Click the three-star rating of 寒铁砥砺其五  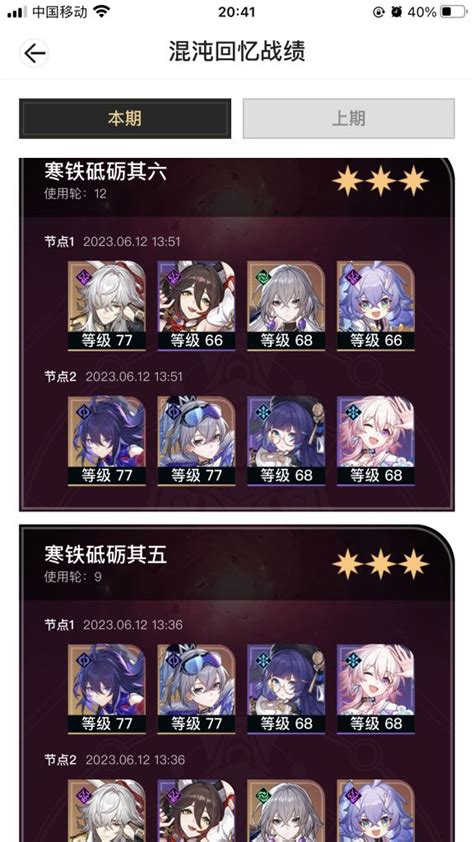(381, 564)
